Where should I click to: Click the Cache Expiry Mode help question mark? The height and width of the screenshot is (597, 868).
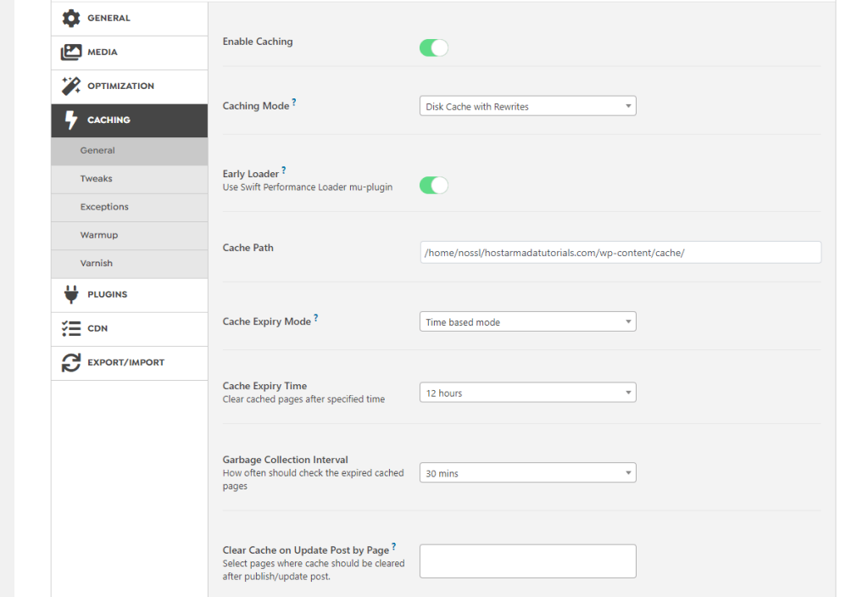[x=315, y=318]
